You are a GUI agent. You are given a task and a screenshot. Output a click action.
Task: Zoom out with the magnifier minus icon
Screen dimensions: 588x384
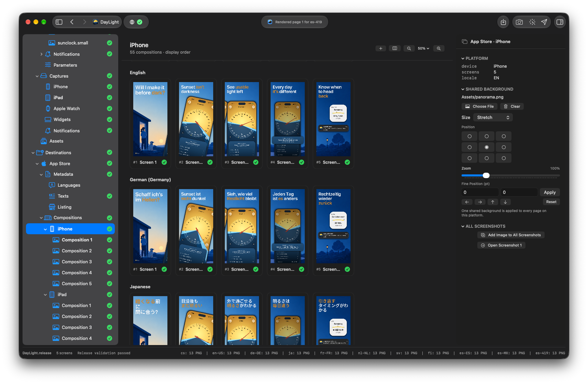[x=409, y=49]
